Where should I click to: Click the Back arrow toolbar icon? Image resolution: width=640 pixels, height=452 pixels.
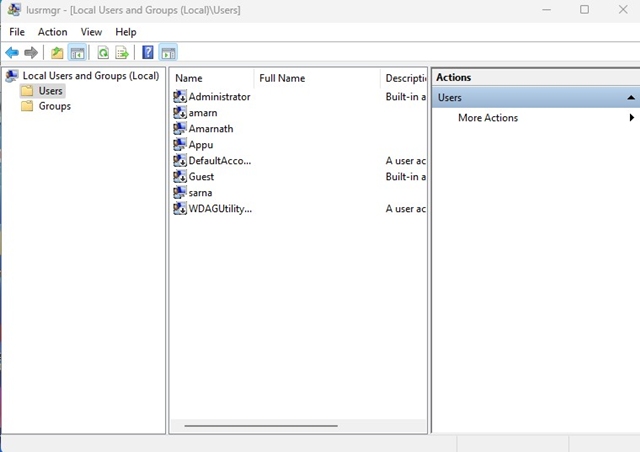pyautogui.click(x=12, y=53)
